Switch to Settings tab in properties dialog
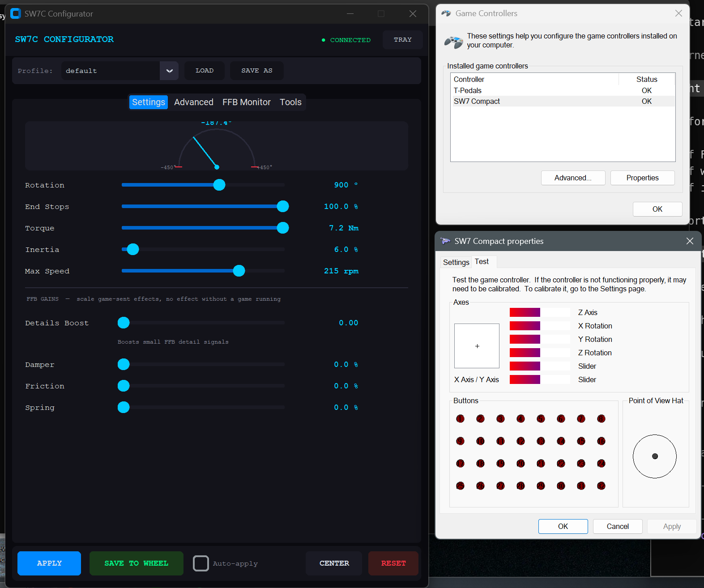Image resolution: width=704 pixels, height=588 pixels. 456,262
